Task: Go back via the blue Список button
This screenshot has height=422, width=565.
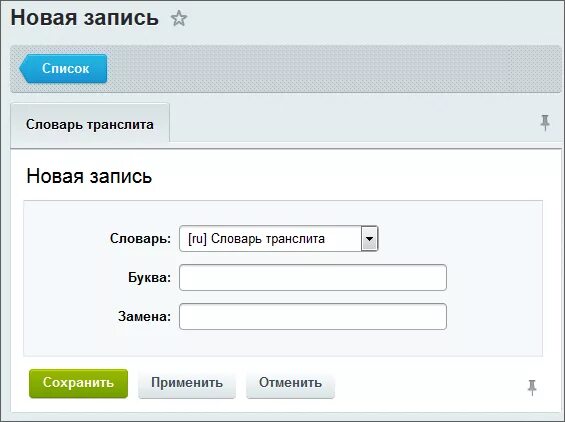Action: click(x=63, y=68)
